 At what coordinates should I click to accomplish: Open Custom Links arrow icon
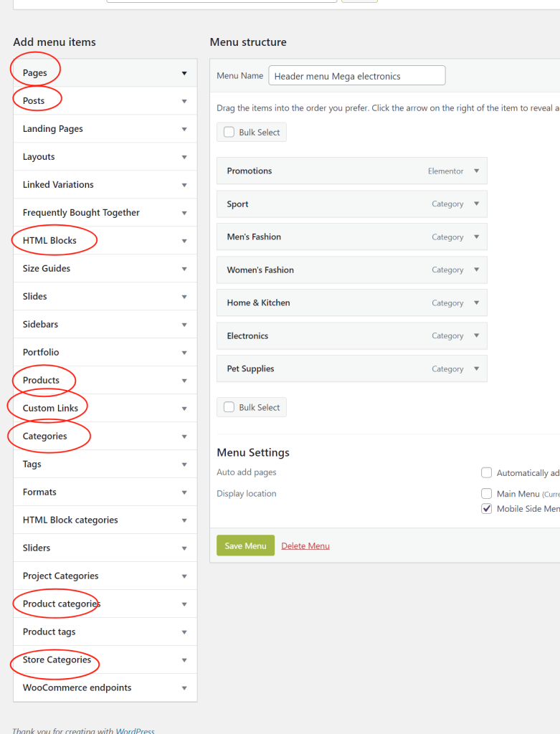tap(184, 409)
